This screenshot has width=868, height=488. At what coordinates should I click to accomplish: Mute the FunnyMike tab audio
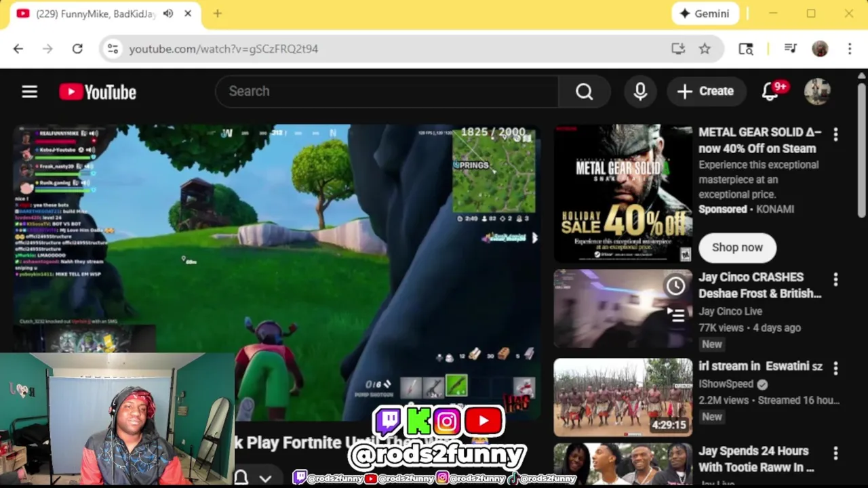(168, 14)
